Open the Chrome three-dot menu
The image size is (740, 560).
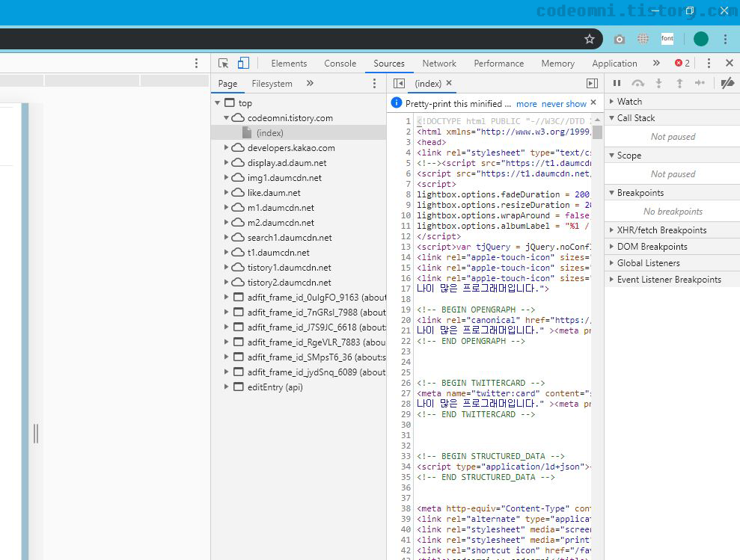(x=725, y=39)
